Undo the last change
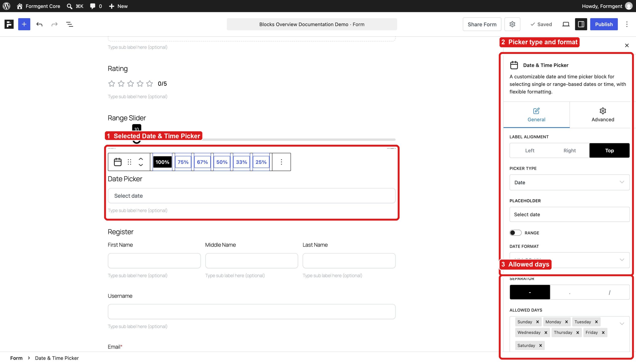The width and height of the screenshot is (636, 364). [x=39, y=24]
